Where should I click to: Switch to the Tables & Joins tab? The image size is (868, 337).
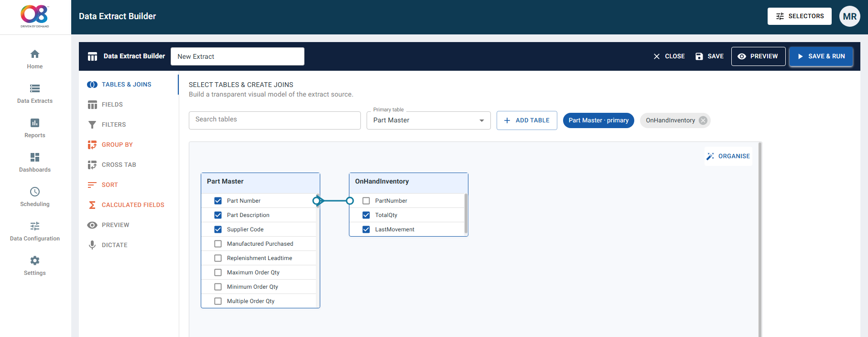(x=129, y=85)
